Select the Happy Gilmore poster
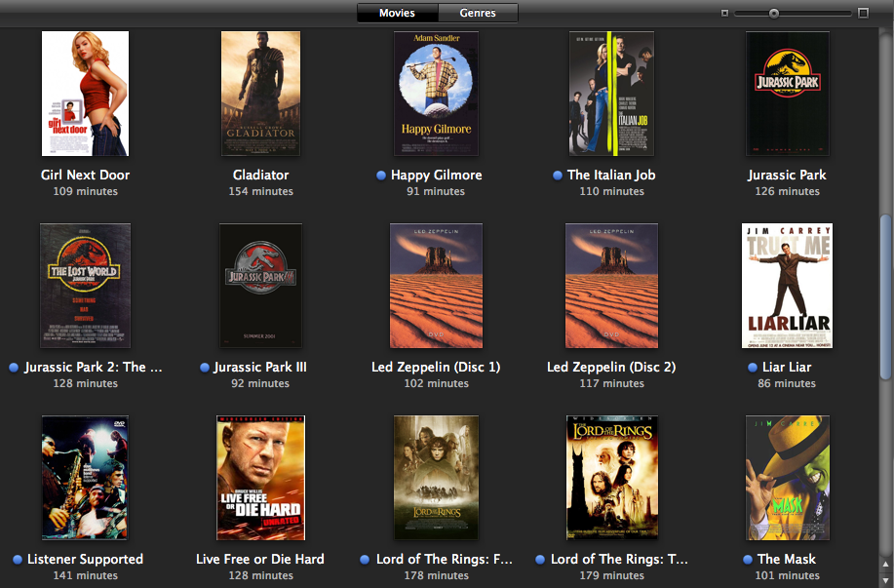This screenshot has height=588, width=894. point(436,94)
